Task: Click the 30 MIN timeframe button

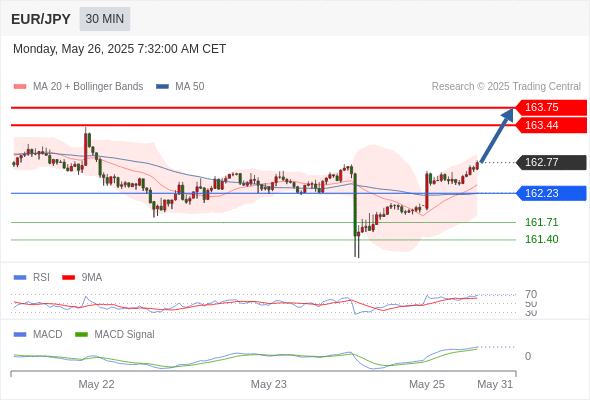Action: coord(105,19)
